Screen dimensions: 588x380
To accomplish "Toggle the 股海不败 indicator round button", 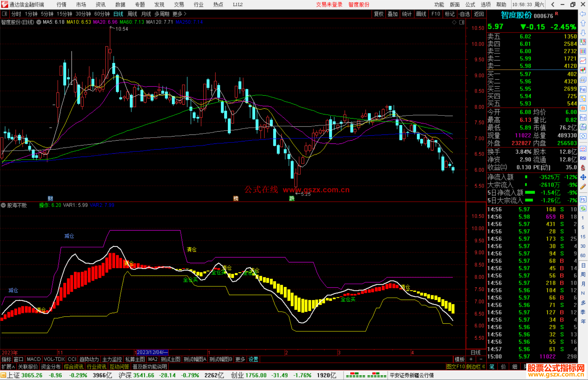I will [x=3, y=205].
